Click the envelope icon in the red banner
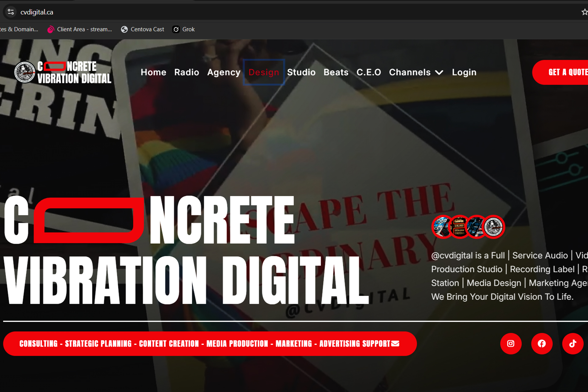The height and width of the screenshot is (392, 588). [x=395, y=344]
